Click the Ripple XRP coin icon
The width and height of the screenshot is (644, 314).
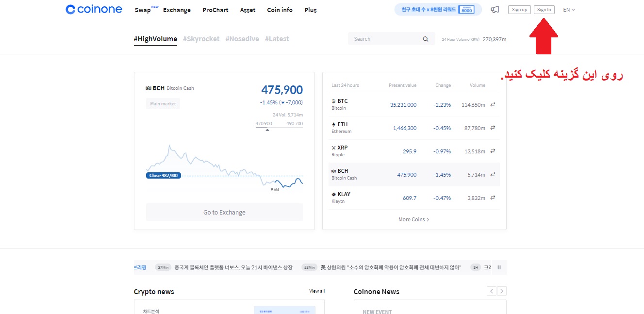tap(333, 148)
